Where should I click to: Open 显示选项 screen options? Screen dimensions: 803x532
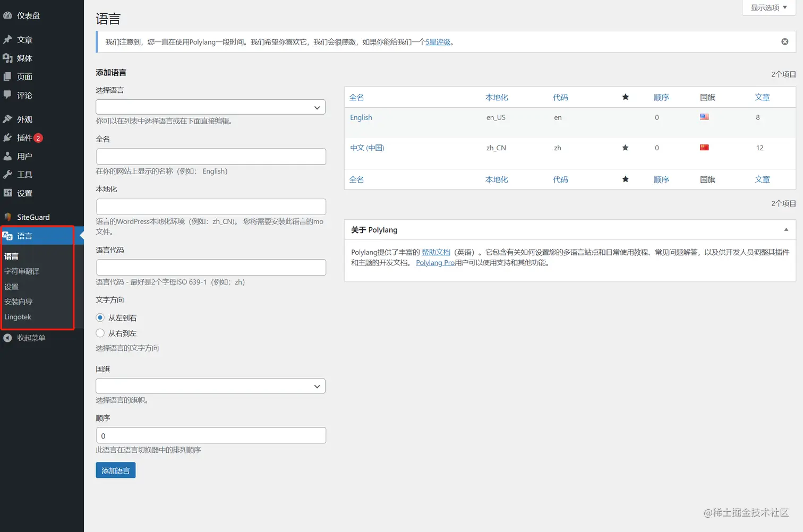(768, 7)
